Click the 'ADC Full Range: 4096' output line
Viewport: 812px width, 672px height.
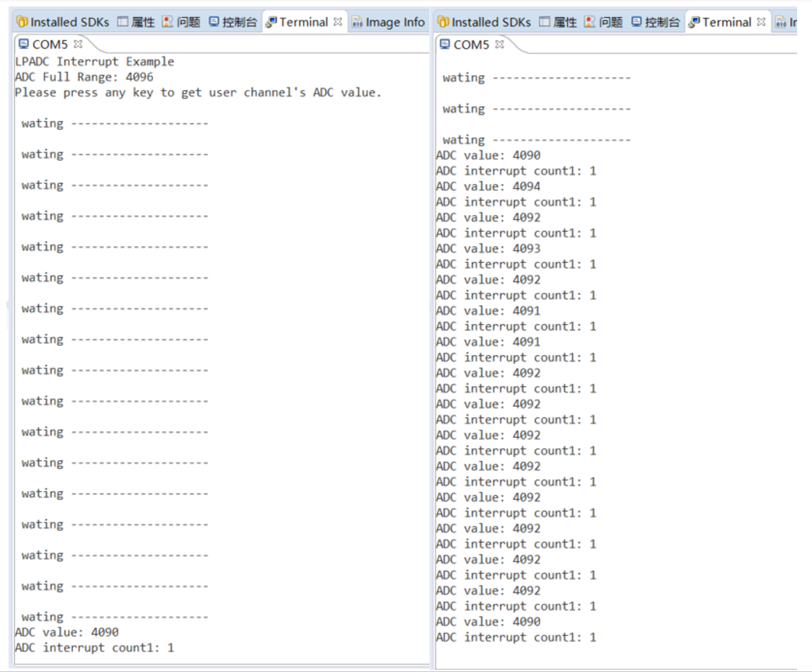coord(84,77)
